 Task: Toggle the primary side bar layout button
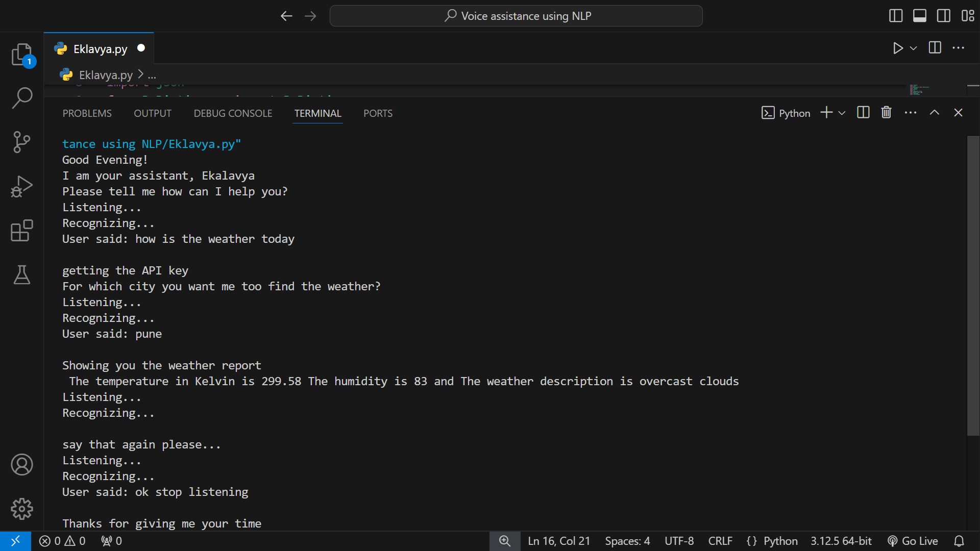(x=895, y=16)
